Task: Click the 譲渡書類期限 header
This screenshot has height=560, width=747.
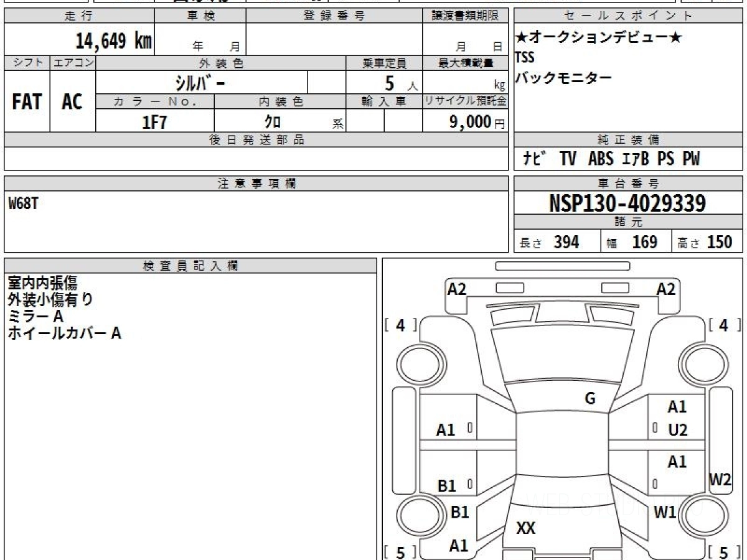Action: pyautogui.click(x=466, y=16)
